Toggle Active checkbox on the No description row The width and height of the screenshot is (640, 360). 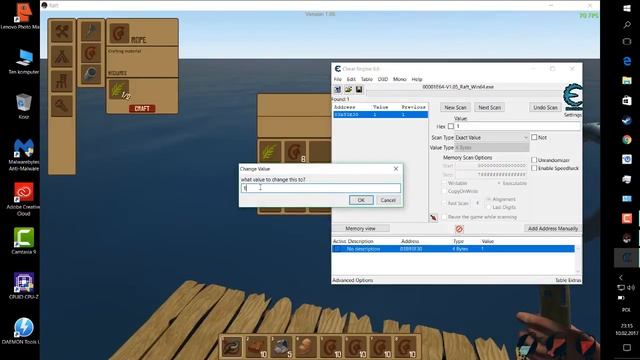337,249
